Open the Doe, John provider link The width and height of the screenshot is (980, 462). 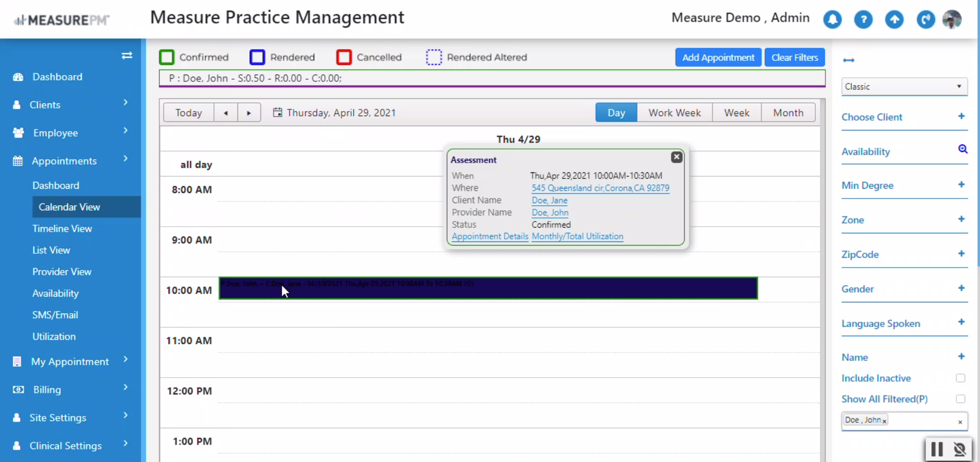tap(550, 213)
